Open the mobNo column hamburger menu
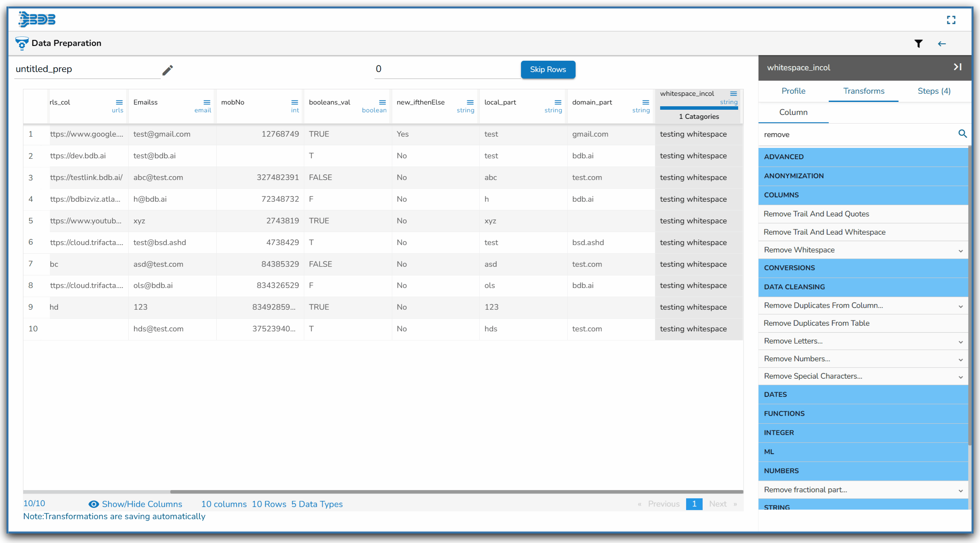The height and width of the screenshot is (543, 980). coord(295,102)
